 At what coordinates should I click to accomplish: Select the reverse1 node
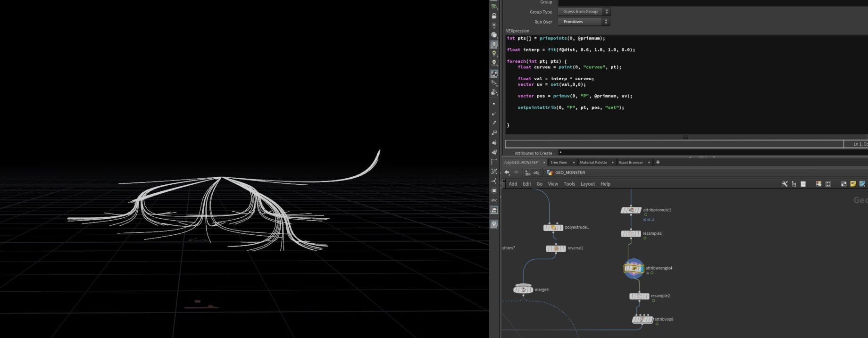556,248
